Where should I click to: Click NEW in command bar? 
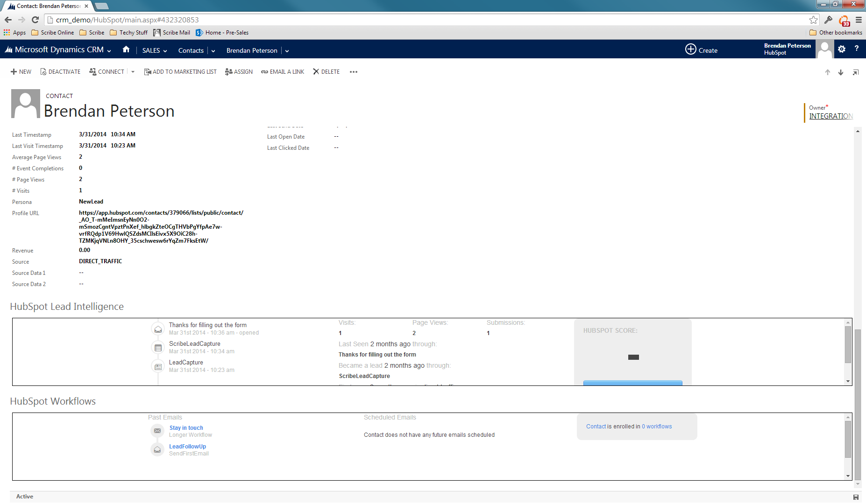point(21,72)
